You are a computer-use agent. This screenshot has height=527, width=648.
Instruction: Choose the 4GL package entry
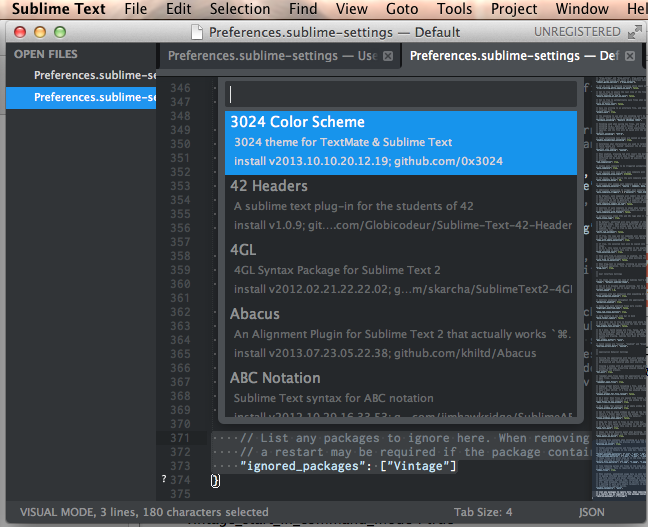pos(401,271)
